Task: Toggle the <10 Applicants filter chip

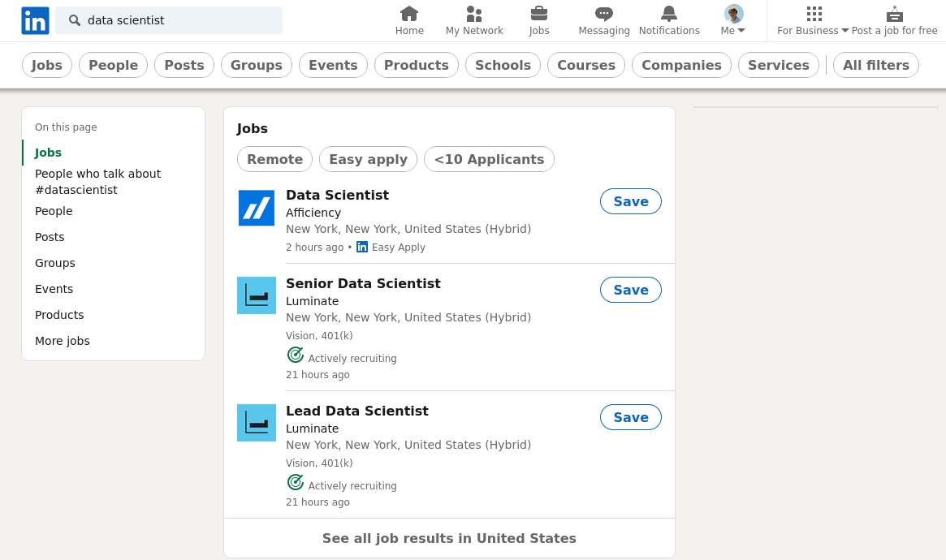Action: point(490,159)
